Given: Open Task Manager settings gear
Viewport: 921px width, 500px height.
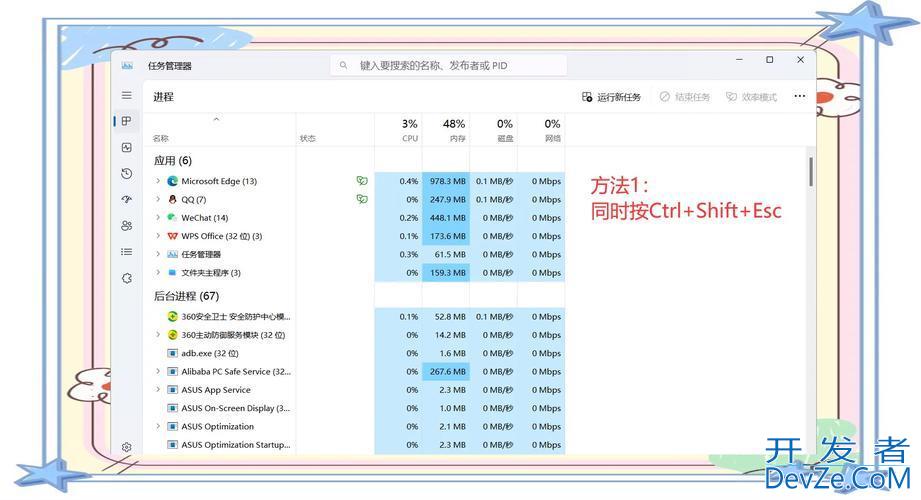Looking at the screenshot, I should point(126,447).
